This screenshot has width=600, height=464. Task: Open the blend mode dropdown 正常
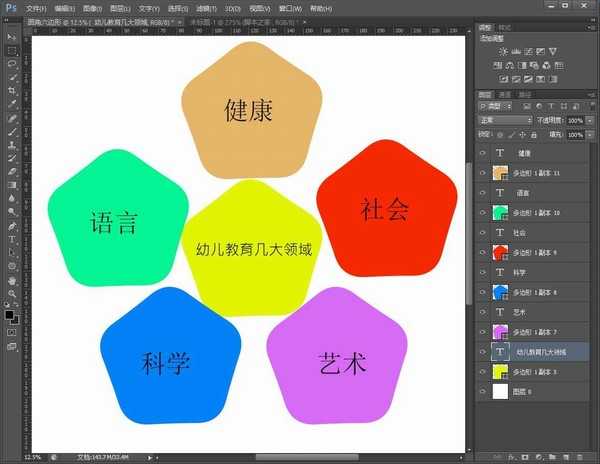505,120
